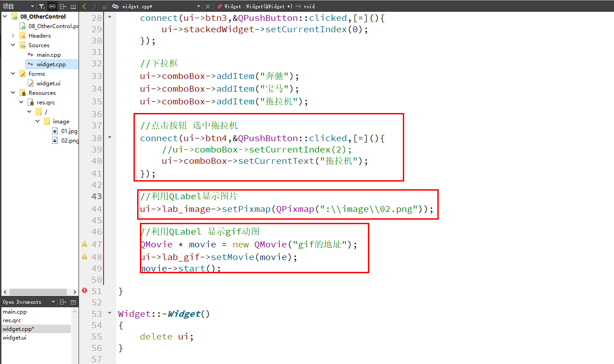The width and height of the screenshot is (614, 364).
Task: Click the C++ file icon next to widget.cpp* title
Action: (x=116, y=6)
